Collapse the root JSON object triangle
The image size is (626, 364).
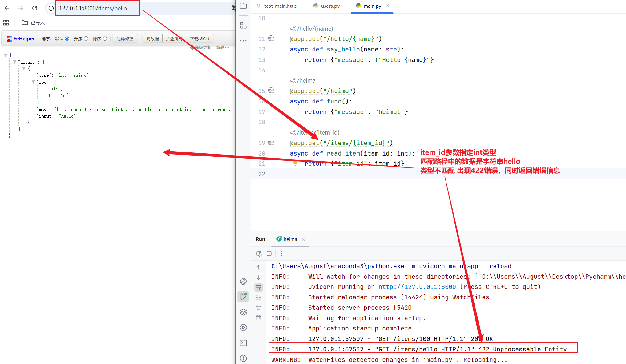point(5,55)
